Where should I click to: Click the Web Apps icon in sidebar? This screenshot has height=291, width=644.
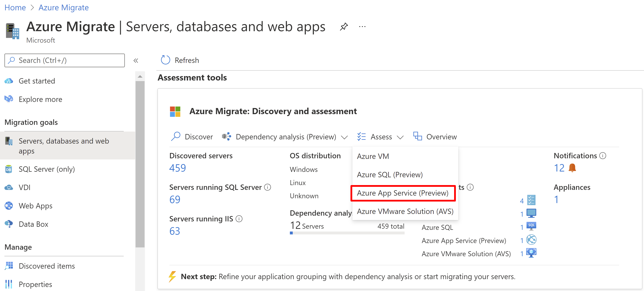8,206
